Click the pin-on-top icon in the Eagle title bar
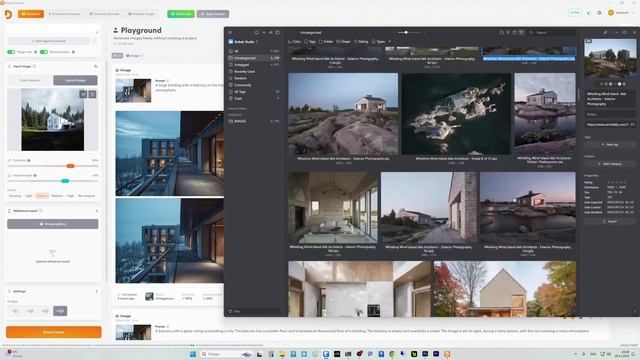Screen dimensions: 640x360 pos(605,32)
